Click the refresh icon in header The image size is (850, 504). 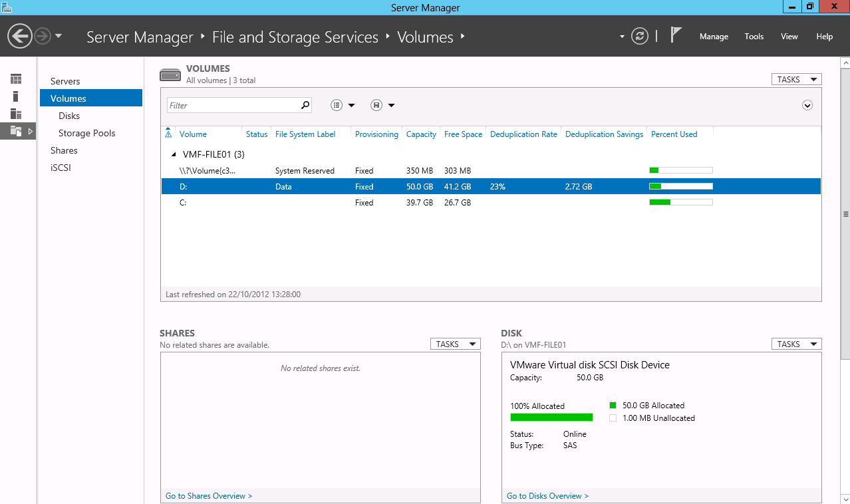[639, 36]
